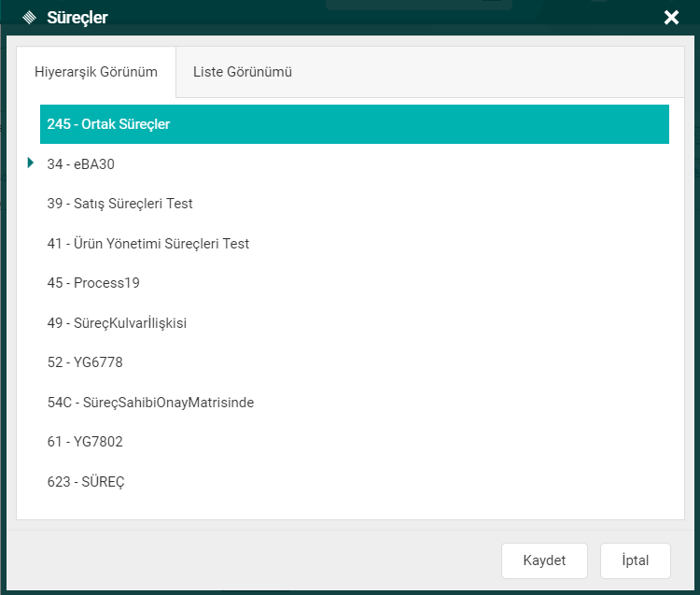Click the Süreçler title text in header

[77, 18]
